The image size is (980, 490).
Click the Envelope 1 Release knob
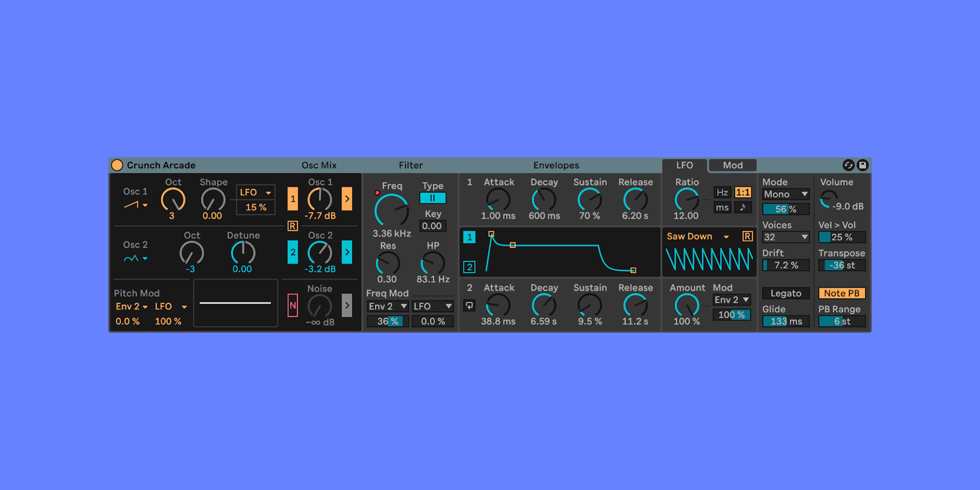[635, 200]
